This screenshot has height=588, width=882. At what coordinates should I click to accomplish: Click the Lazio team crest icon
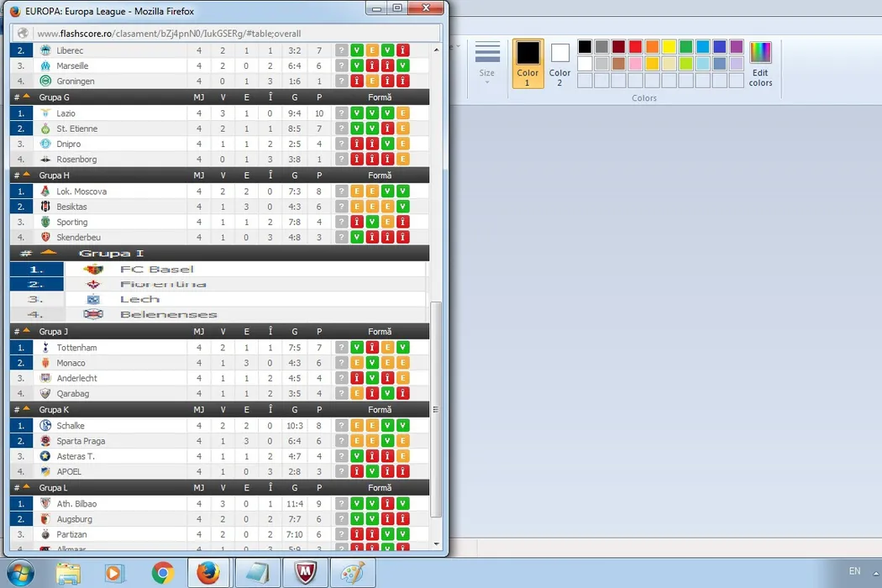tap(45, 113)
